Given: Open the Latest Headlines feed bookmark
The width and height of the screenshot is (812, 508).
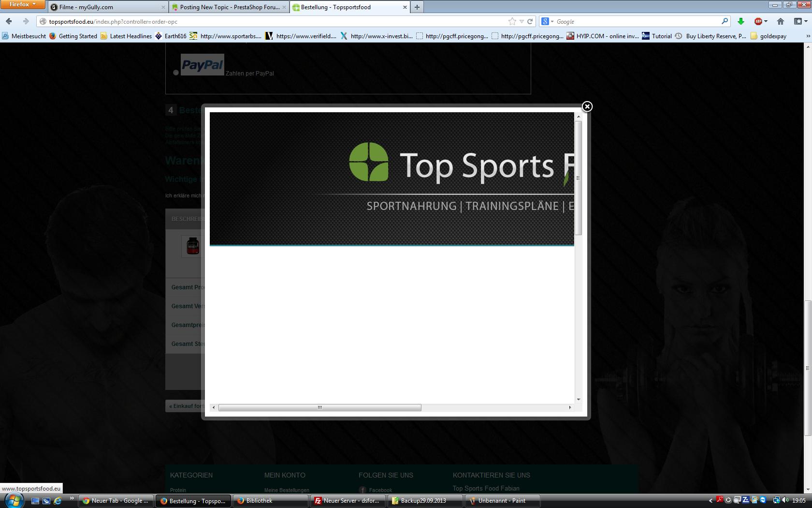Looking at the screenshot, I should coord(126,36).
